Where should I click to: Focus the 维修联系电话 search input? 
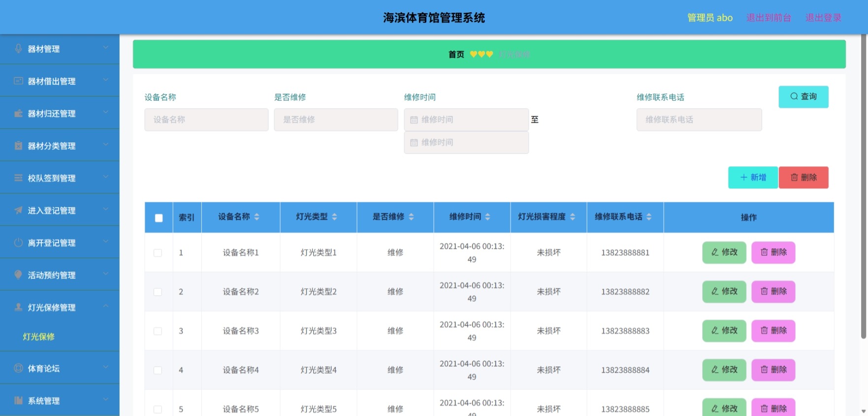699,120
